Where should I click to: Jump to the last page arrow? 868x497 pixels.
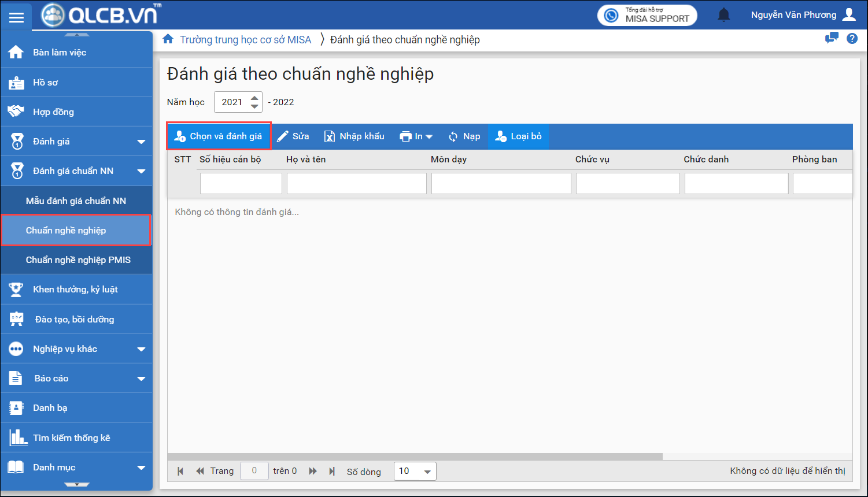point(332,471)
